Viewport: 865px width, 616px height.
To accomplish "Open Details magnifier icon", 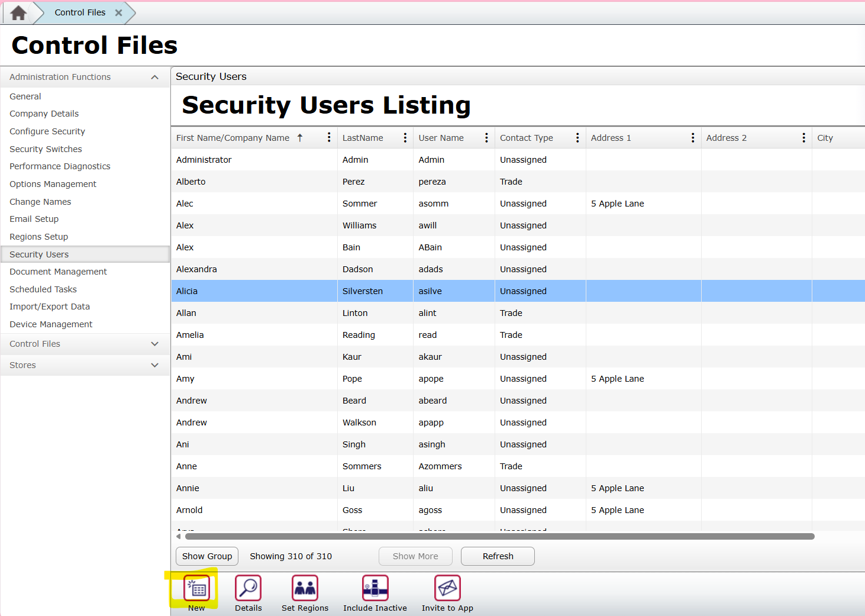I will (248, 588).
